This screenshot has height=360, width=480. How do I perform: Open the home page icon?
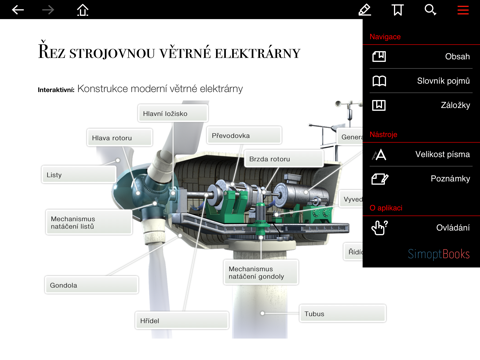[83, 10]
